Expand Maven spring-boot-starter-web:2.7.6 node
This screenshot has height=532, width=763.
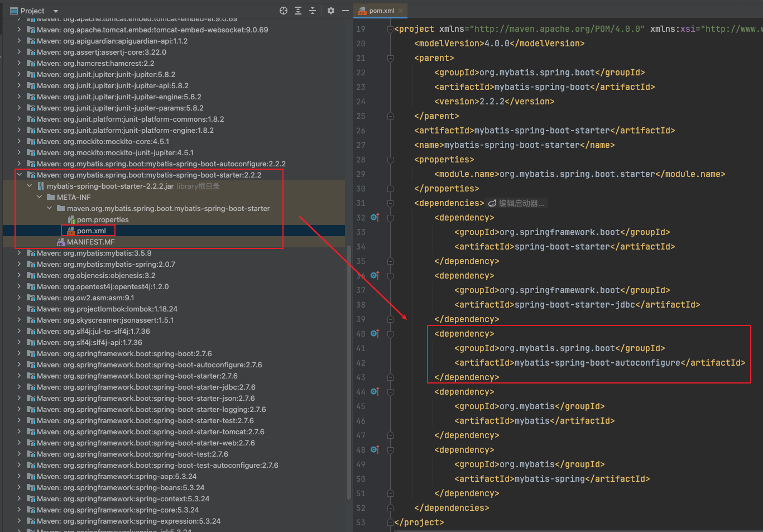[19, 443]
